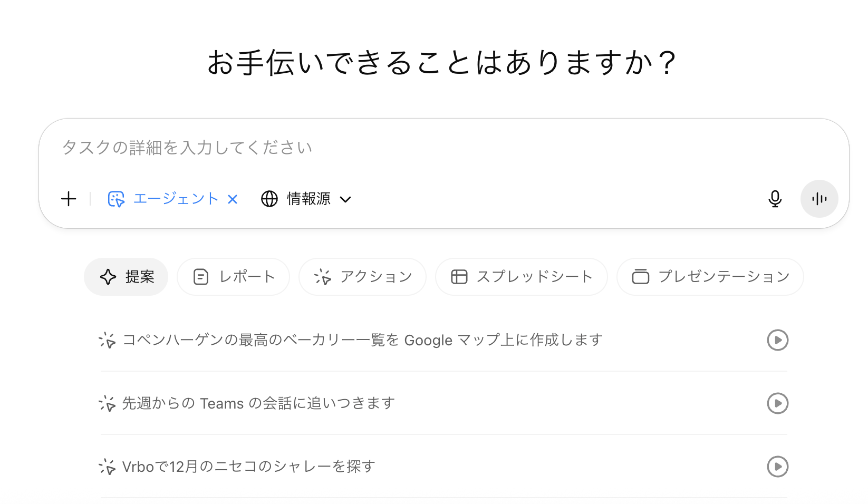Choose the コペンハーゲン bakery list suggestion text

[362, 340]
